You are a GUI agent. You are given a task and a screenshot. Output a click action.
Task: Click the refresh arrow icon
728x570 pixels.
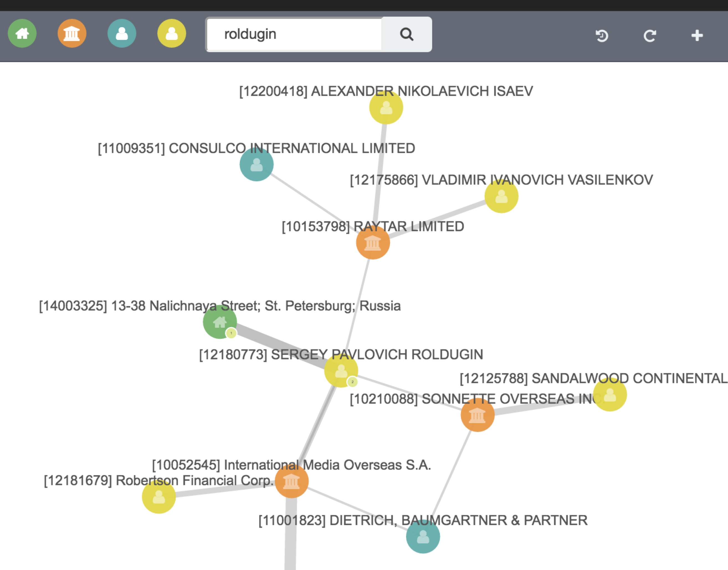tap(650, 35)
